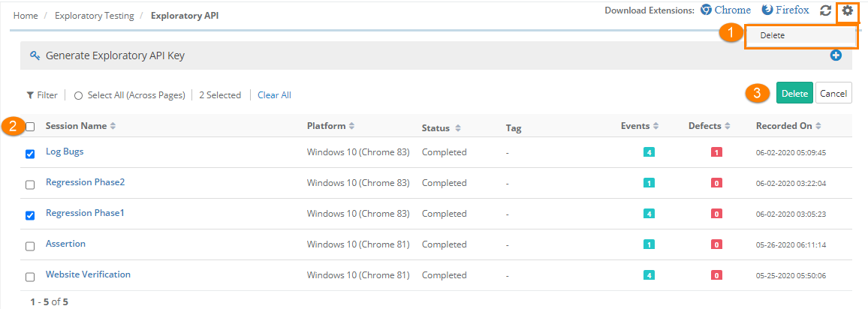Select the Select All (Across Pages) radio
This screenshot has height=309, width=868.
78,95
